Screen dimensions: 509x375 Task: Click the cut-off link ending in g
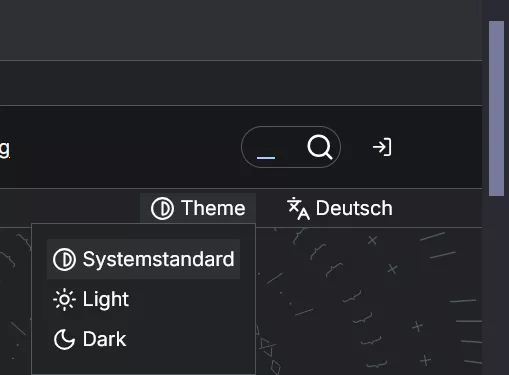tap(5, 149)
